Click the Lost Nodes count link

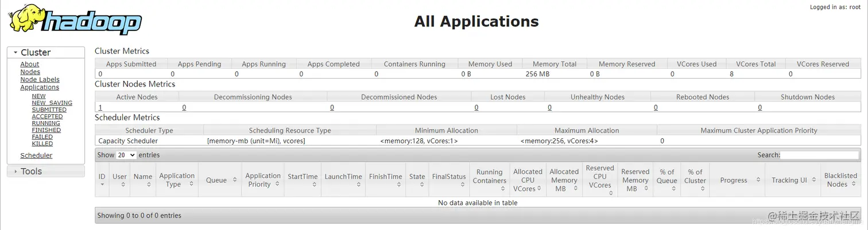pos(476,107)
